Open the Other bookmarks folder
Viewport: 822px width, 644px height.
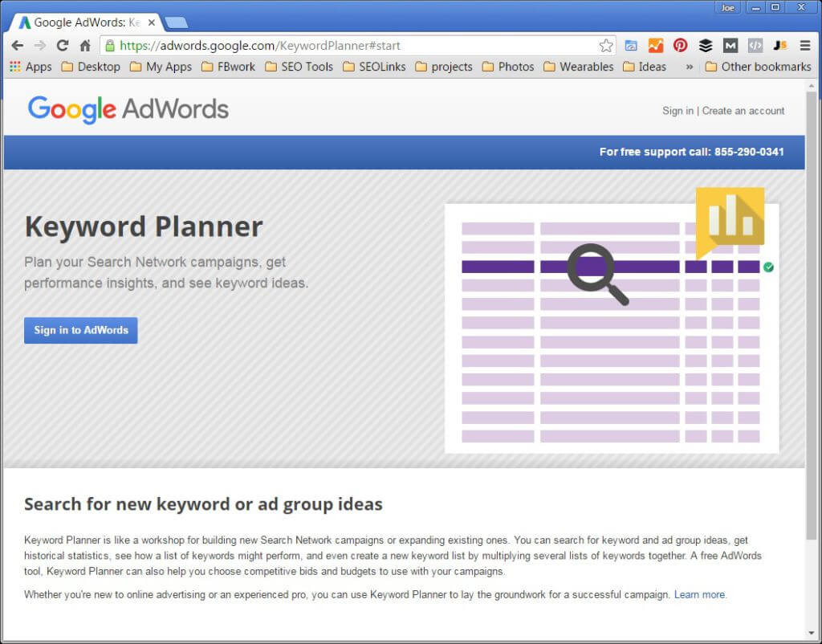(x=759, y=67)
